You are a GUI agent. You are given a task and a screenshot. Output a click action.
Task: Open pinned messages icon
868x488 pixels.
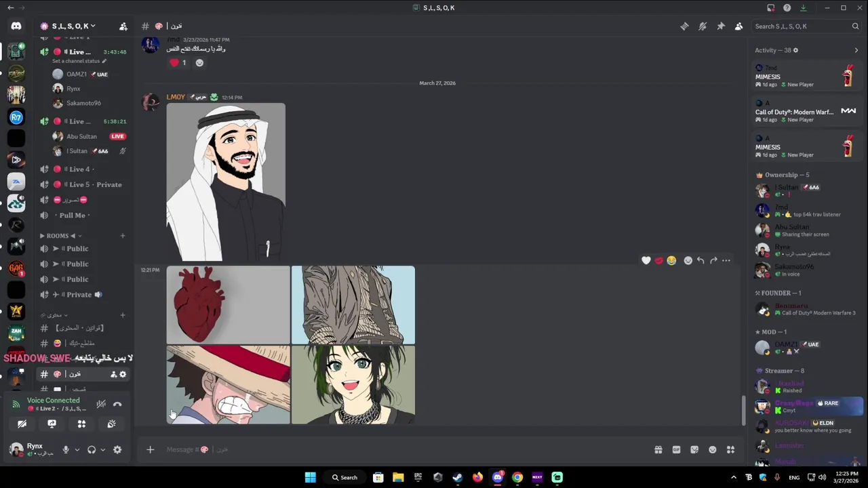coord(720,26)
